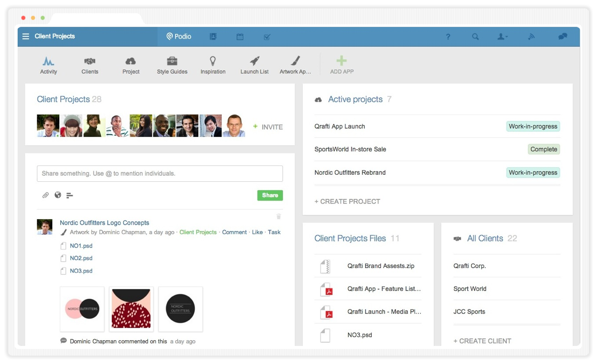Click the share something input field
The height and width of the screenshot is (364, 597).
[160, 173]
